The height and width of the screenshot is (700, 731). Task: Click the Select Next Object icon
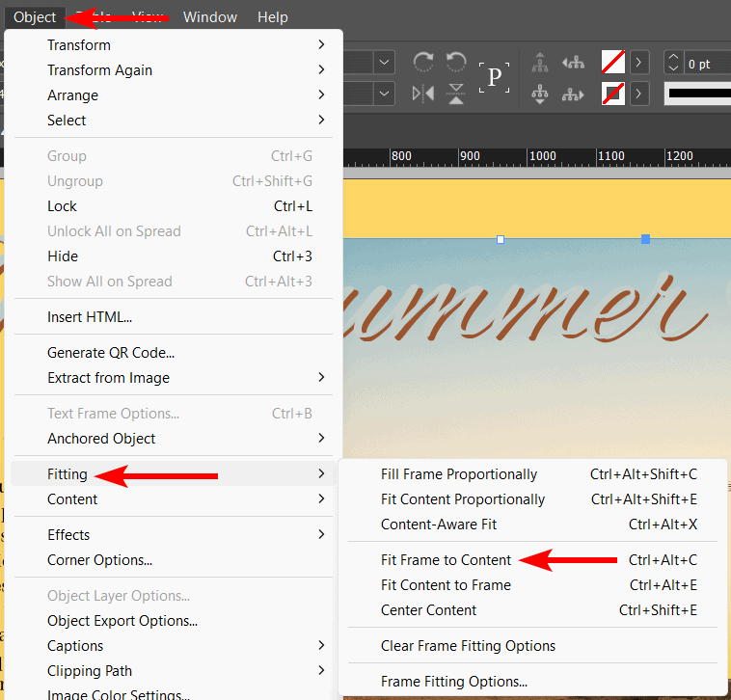pyautogui.click(x=574, y=94)
